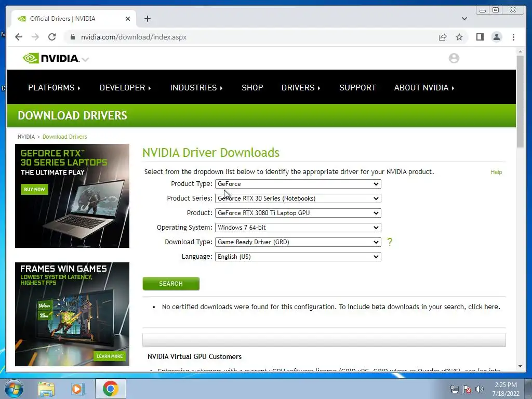Open the Product Type dropdown

[x=298, y=184]
